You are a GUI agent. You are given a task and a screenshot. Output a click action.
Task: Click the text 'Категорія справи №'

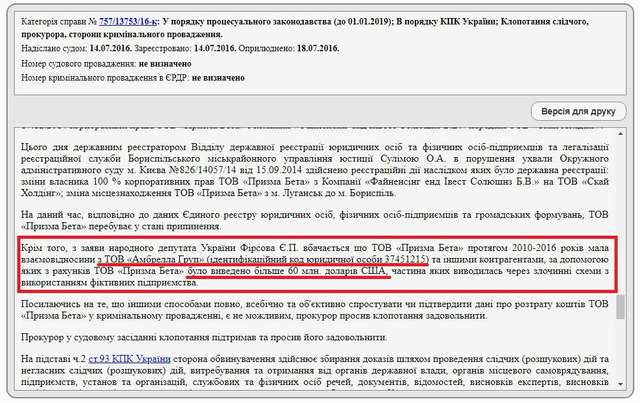pos(59,22)
